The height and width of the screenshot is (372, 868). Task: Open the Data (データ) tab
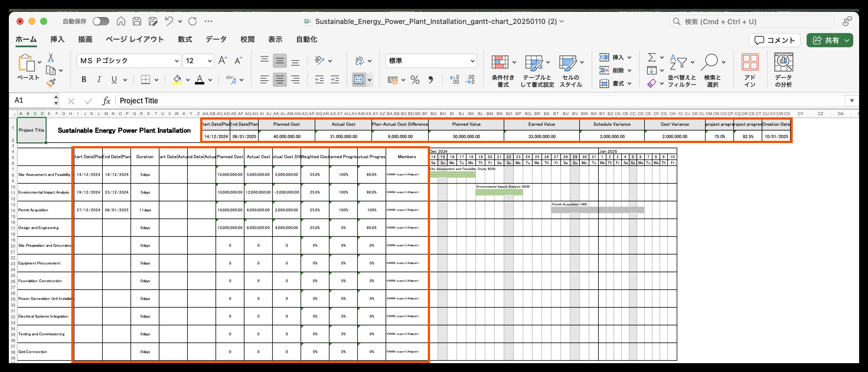click(216, 39)
